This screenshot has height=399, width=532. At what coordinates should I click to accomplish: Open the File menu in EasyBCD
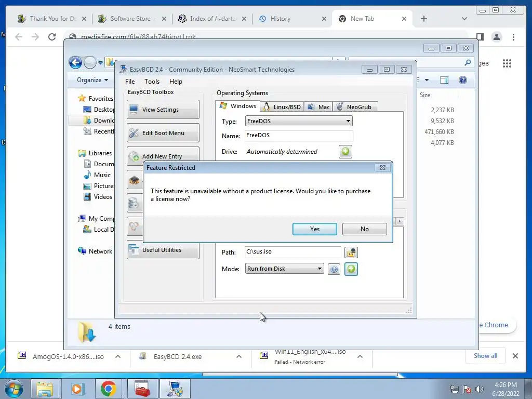click(x=129, y=82)
